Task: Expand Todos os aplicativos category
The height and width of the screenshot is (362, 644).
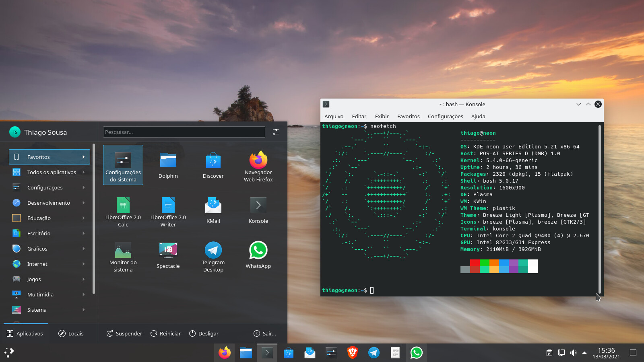Action: 50,172
